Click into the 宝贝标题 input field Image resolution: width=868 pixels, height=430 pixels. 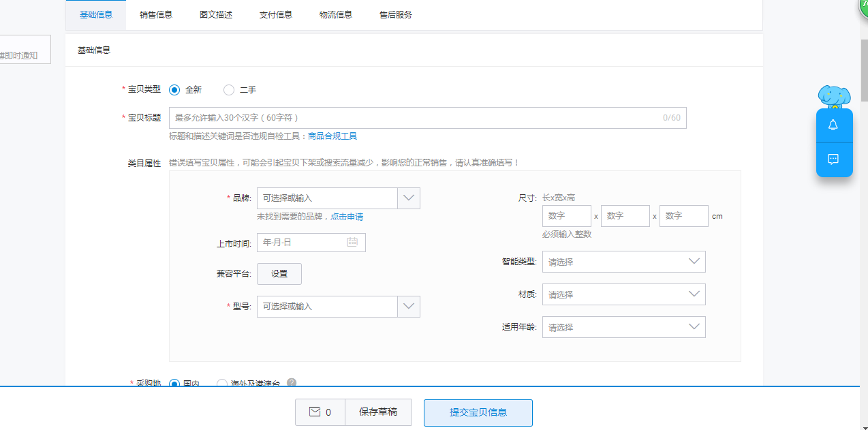428,118
